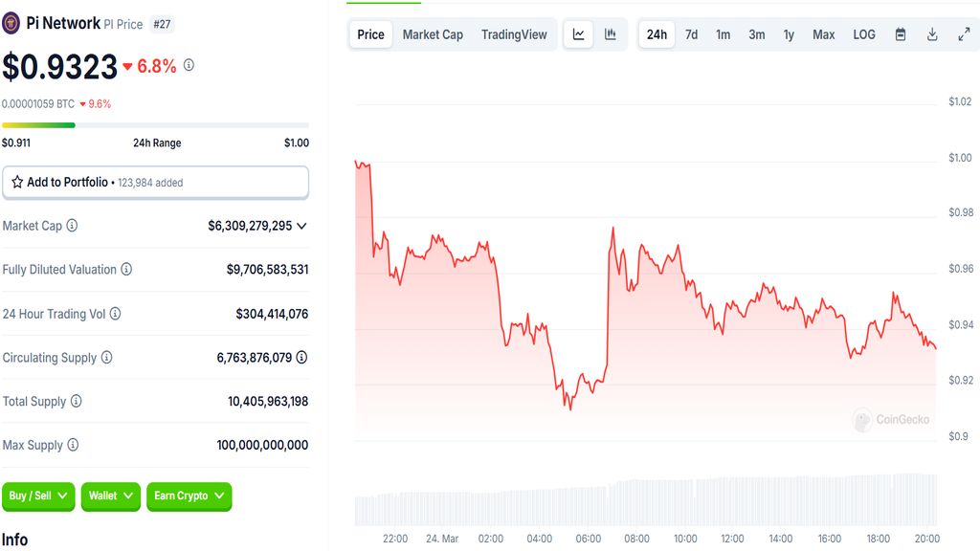Viewport: 980px width, 551px height.
Task: Select the 24h time range
Action: pyautogui.click(x=657, y=34)
